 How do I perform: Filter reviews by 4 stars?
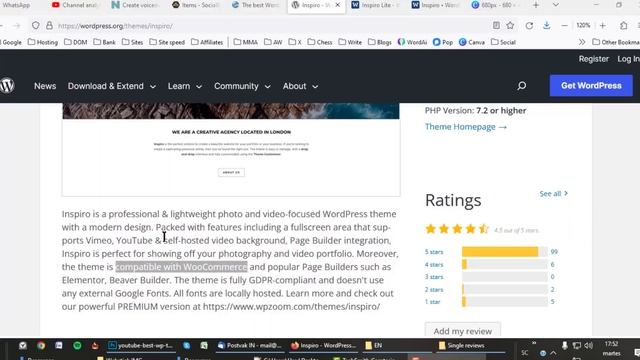coord(433,264)
